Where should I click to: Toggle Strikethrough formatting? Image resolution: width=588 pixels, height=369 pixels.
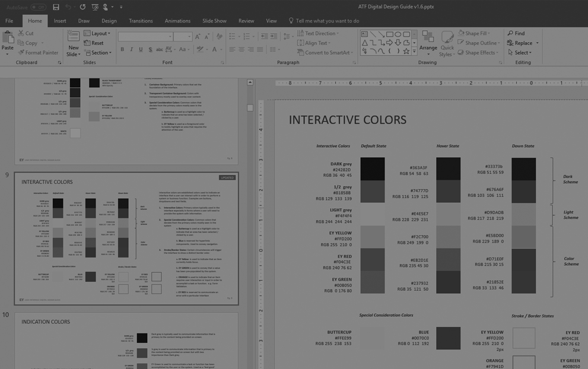pos(160,49)
